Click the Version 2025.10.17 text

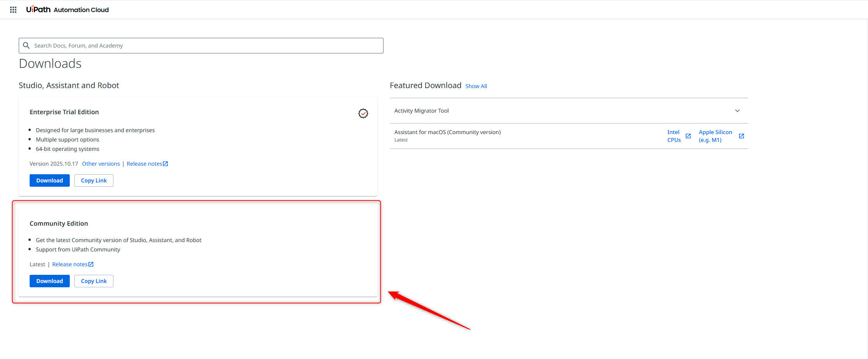pos(54,164)
